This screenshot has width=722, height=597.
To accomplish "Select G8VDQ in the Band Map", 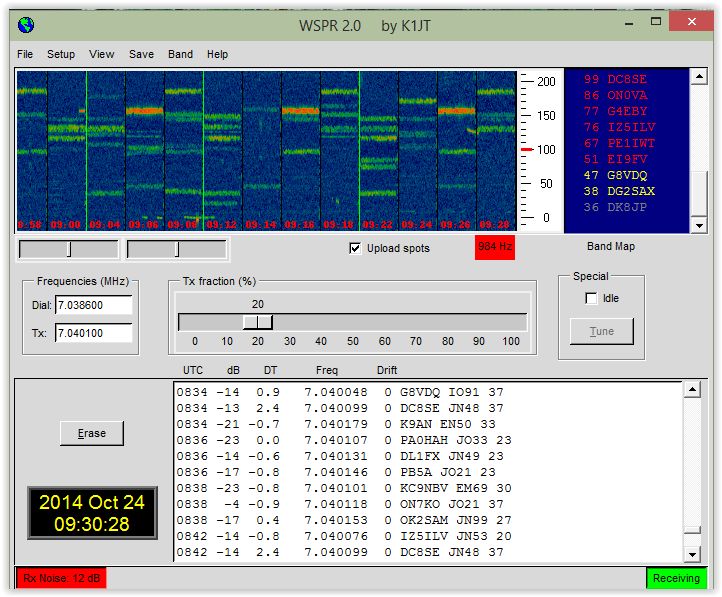I will 615,175.
